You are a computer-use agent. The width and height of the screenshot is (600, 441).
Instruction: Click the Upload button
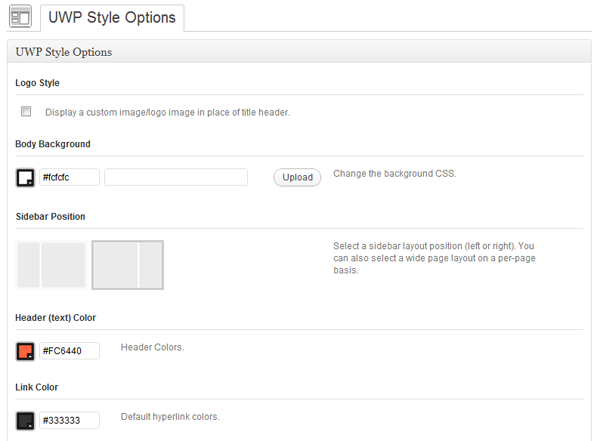click(x=297, y=177)
